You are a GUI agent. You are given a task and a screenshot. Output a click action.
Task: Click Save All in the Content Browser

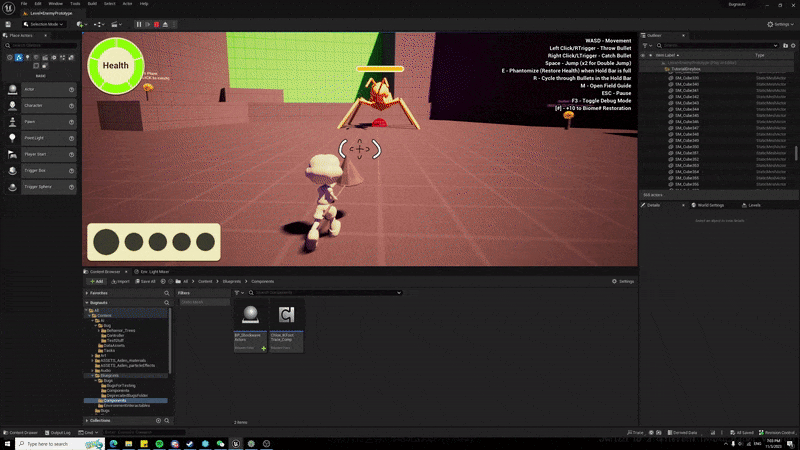[145, 282]
